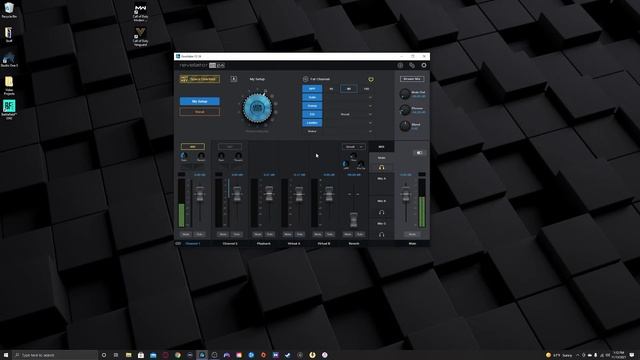Click the taskbar search box
Screen dimensions: 640x360
click(x=55, y=355)
